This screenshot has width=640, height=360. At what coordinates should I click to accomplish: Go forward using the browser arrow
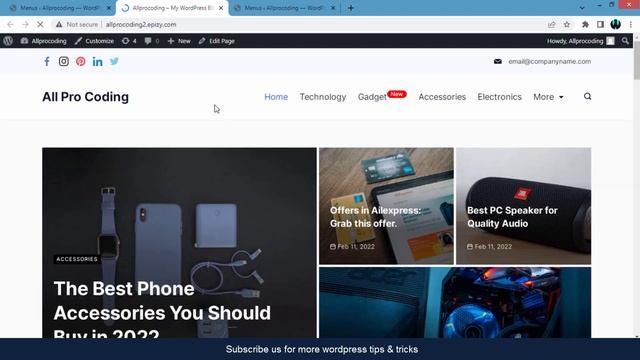[25, 24]
